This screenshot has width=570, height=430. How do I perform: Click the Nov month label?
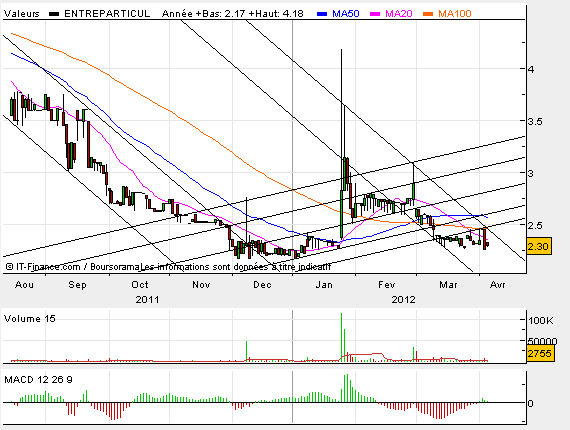coord(201,285)
